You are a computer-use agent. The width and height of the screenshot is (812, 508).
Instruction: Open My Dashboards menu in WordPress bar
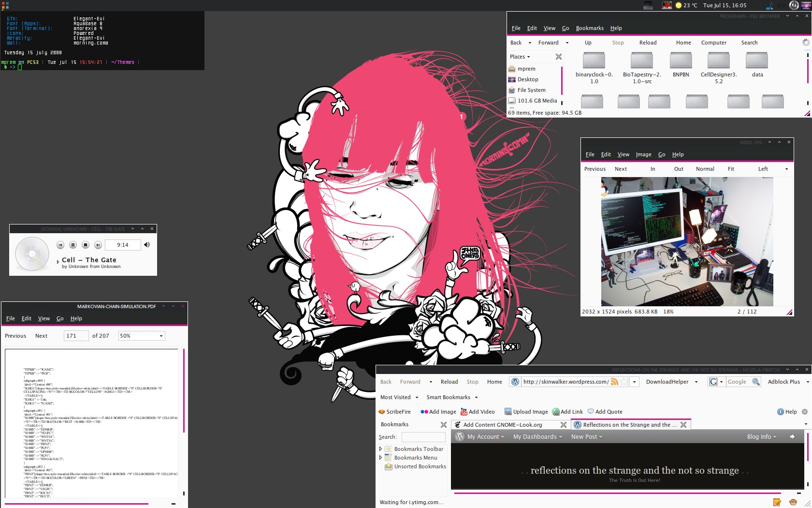[537, 436]
